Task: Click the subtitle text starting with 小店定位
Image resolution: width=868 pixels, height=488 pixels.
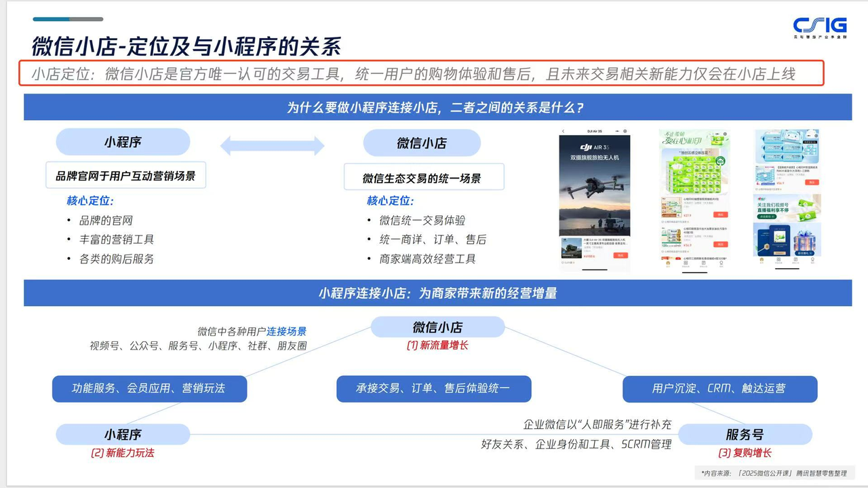Action: (x=414, y=74)
